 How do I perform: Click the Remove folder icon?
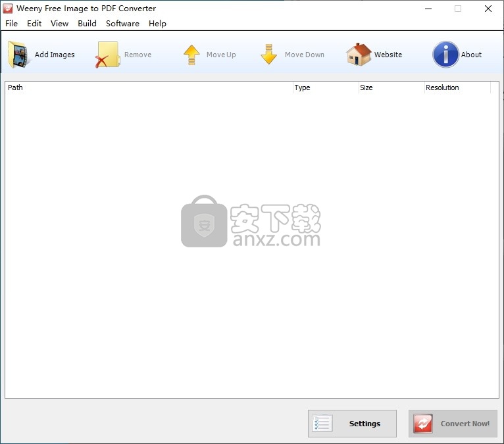[x=107, y=55]
